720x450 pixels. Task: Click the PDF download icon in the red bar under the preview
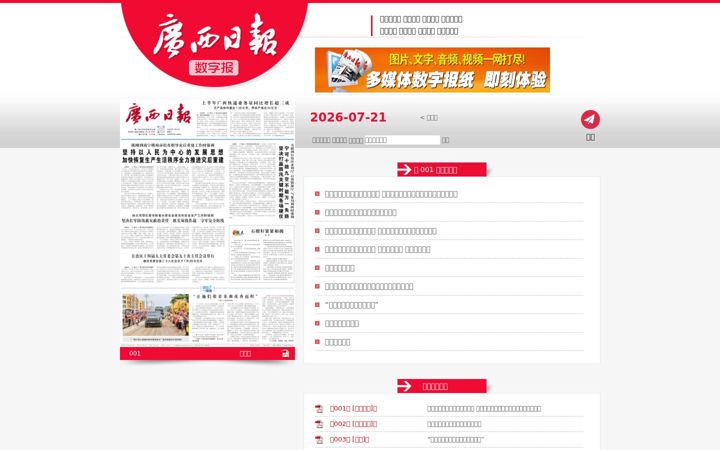[285, 353]
